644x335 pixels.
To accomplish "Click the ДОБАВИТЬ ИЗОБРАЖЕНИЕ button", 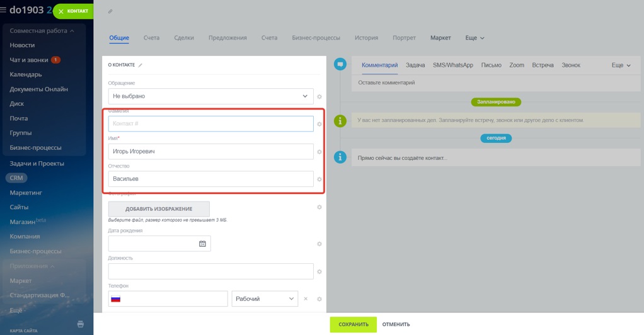I will click(159, 209).
